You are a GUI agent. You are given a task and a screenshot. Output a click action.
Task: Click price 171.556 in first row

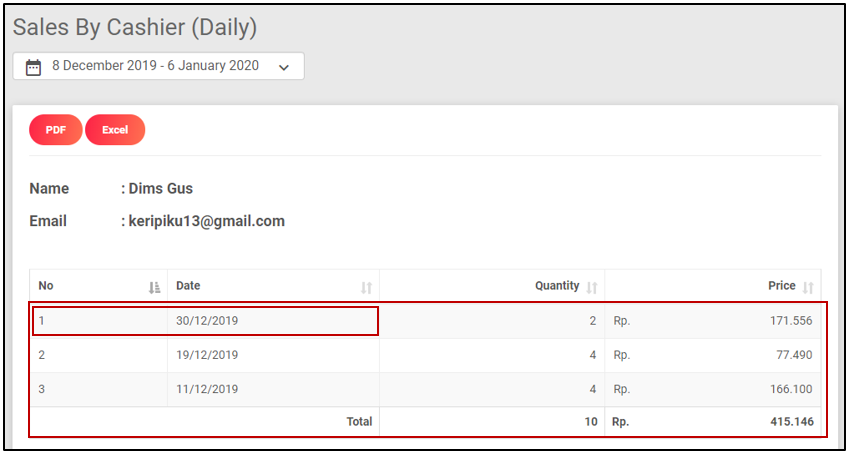pos(790,321)
